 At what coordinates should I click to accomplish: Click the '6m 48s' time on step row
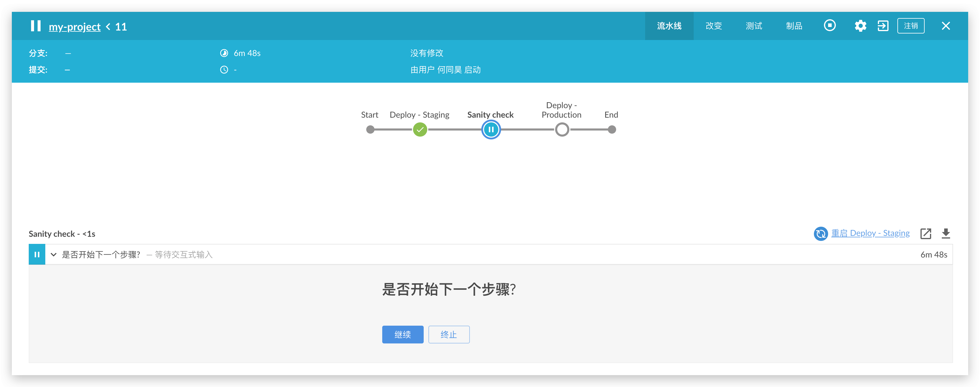(x=934, y=255)
